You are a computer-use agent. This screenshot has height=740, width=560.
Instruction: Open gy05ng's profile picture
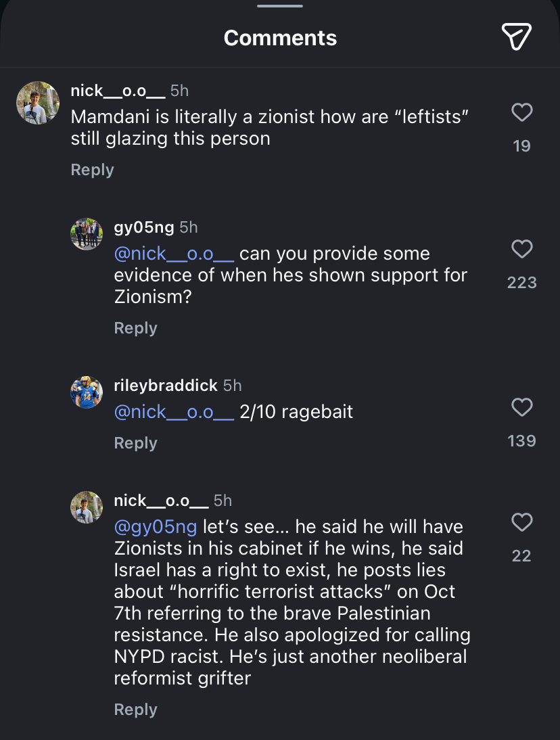[x=87, y=235]
